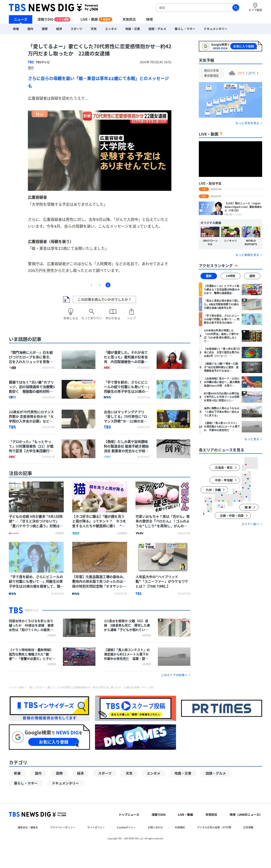Select スポーツ in the sub-navigation bar

point(76,29)
